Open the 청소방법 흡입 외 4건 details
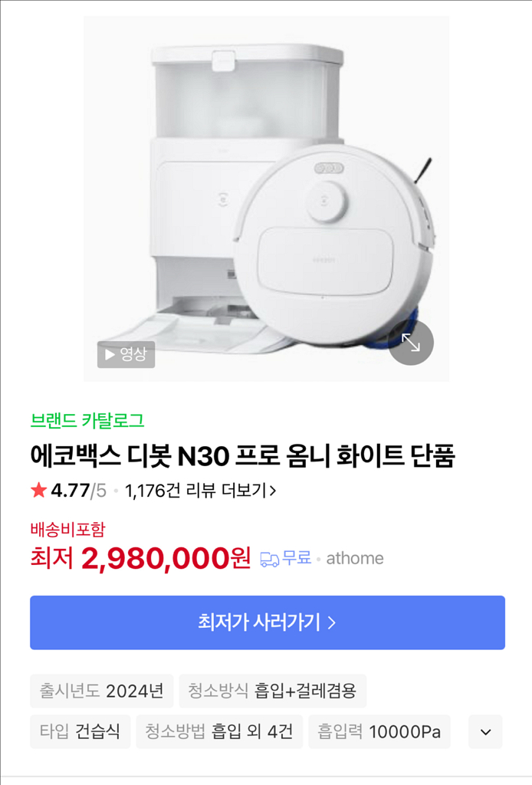 tap(217, 731)
